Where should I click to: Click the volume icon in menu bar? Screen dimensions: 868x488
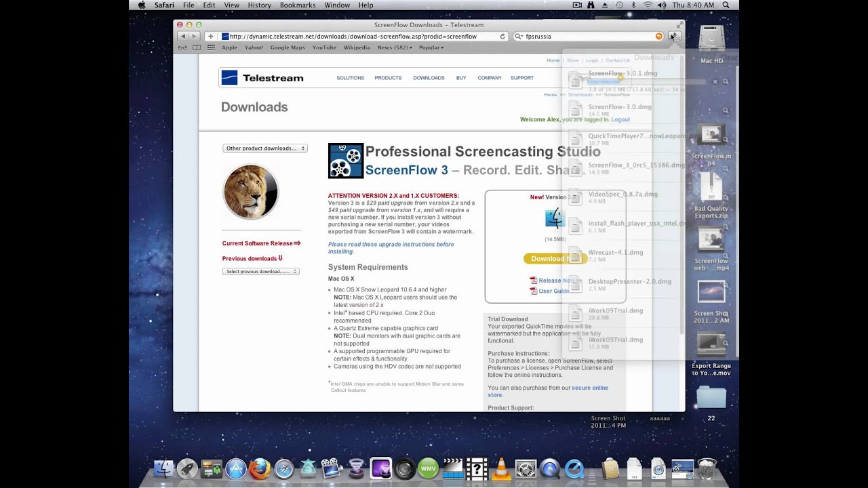pos(661,5)
